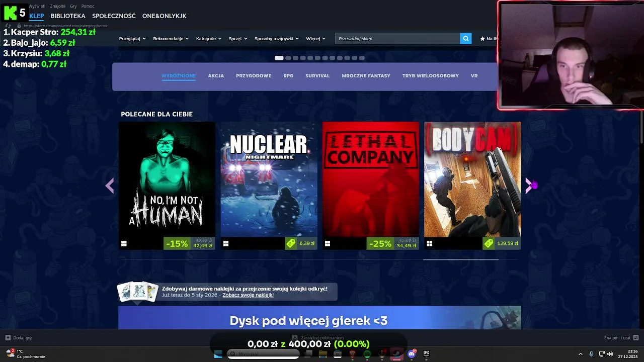The height and width of the screenshot is (362, 644).
Task: Advance recommended games with the right arrow
Action: [x=528, y=186]
